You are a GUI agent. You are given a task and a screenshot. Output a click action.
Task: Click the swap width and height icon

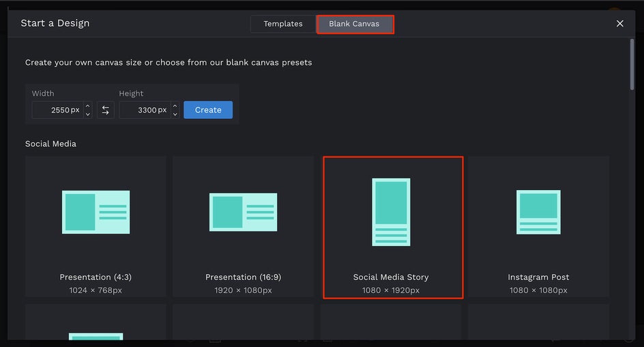[106, 110]
